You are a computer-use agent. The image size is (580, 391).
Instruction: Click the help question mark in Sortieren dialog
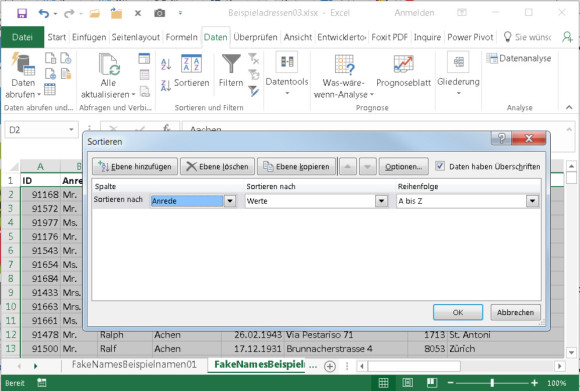tap(501, 138)
